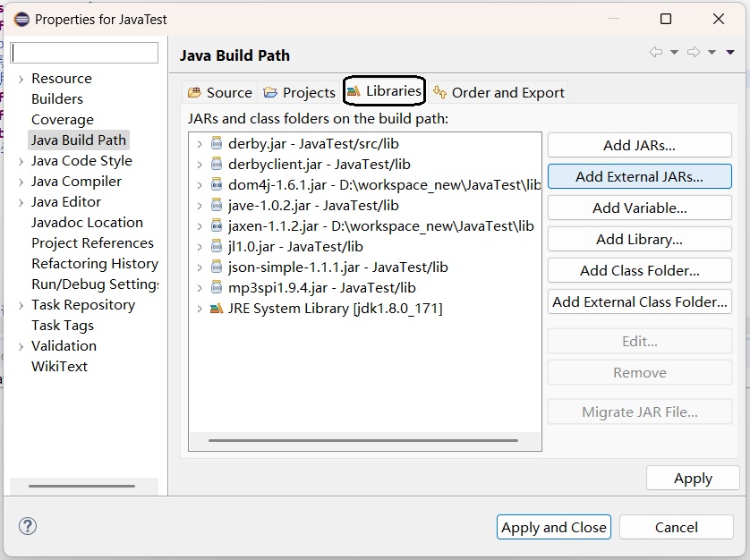The height and width of the screenshot is (560, 750).
Task: Click the Add Class Folder... button
Action: click(640, 271)
